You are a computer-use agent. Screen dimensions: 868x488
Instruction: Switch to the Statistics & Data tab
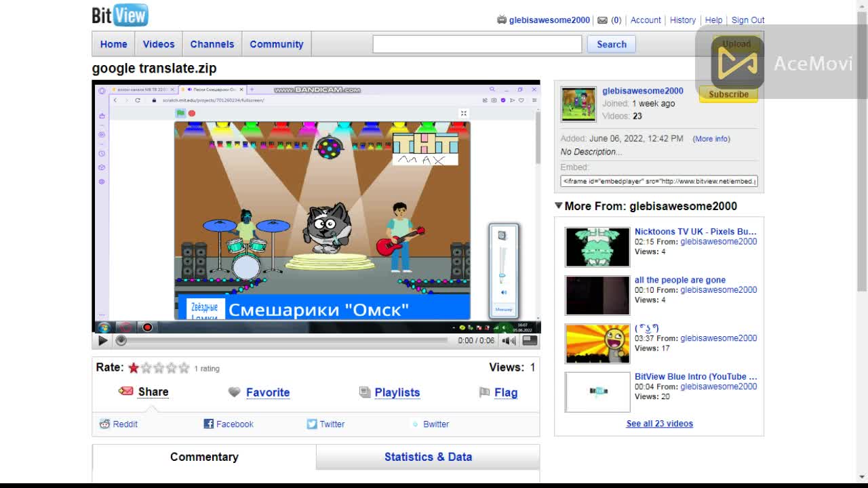point(428,457)
